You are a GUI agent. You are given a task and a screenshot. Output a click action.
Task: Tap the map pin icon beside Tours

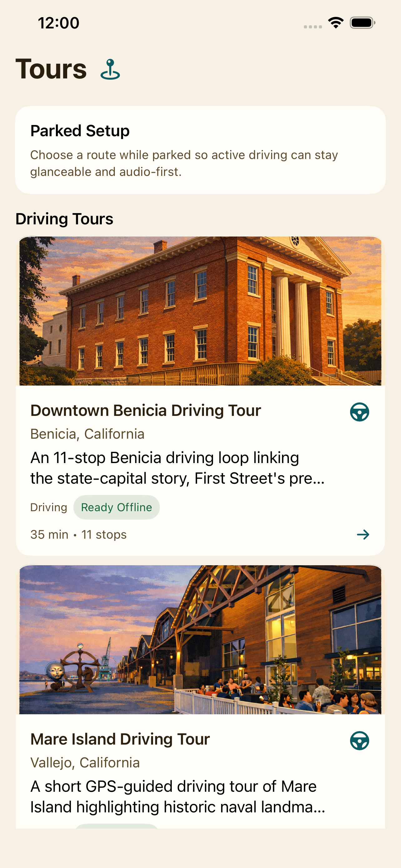(x=110, y=69)
